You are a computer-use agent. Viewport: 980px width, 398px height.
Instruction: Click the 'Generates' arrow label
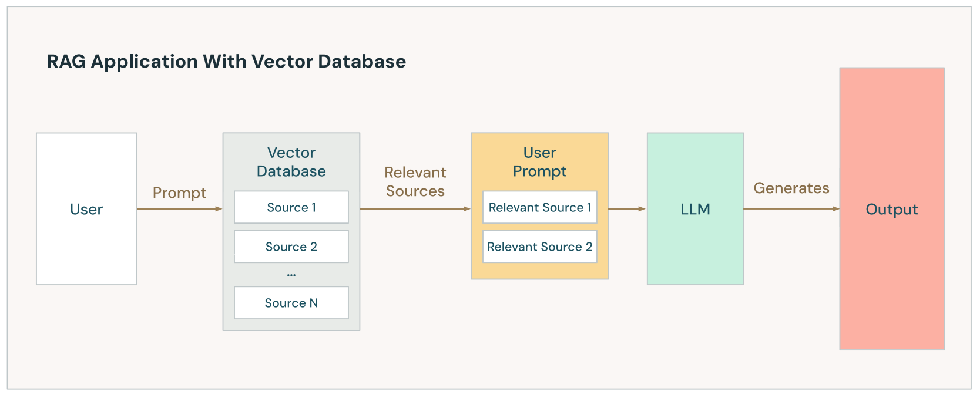(791, 188)
